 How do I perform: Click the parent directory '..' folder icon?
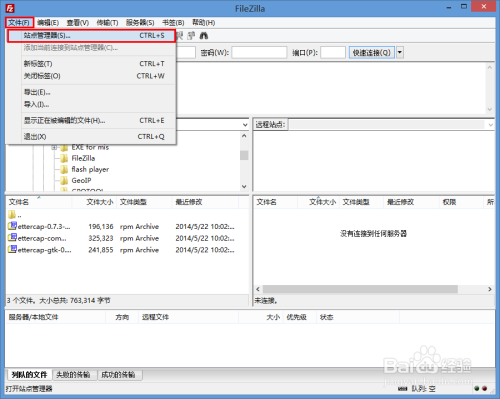point(12,215)
